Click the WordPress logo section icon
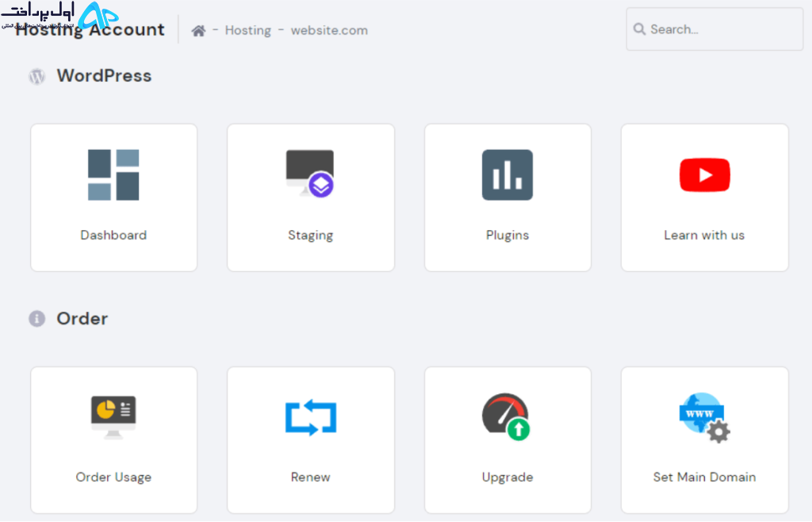Image resolution: width=812 pixels, height=522 pixels. tap(36, 77)
